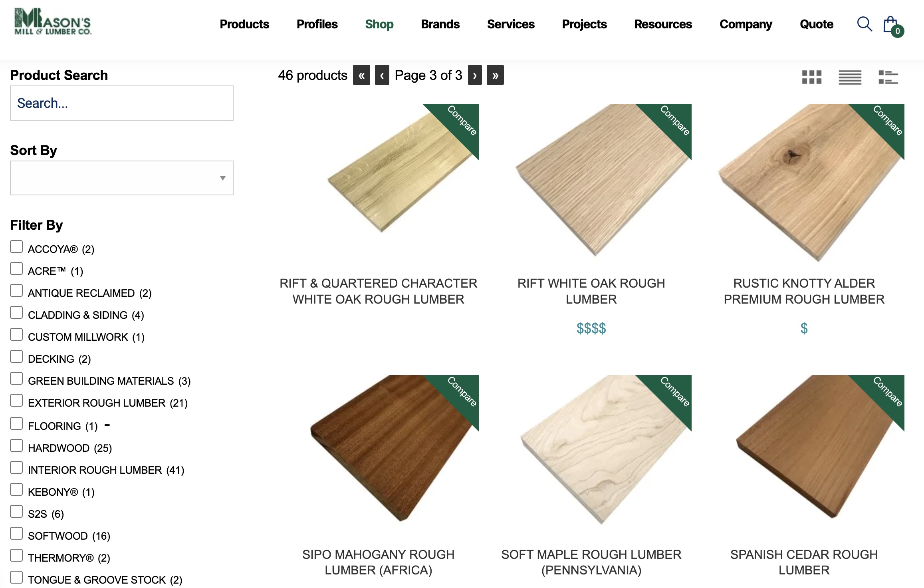Open Rift White Oak Rough Lumber product link
Image resolution: width=924 pixels, height=588 pixels.
pyautogui.click(x=591, y=291)
